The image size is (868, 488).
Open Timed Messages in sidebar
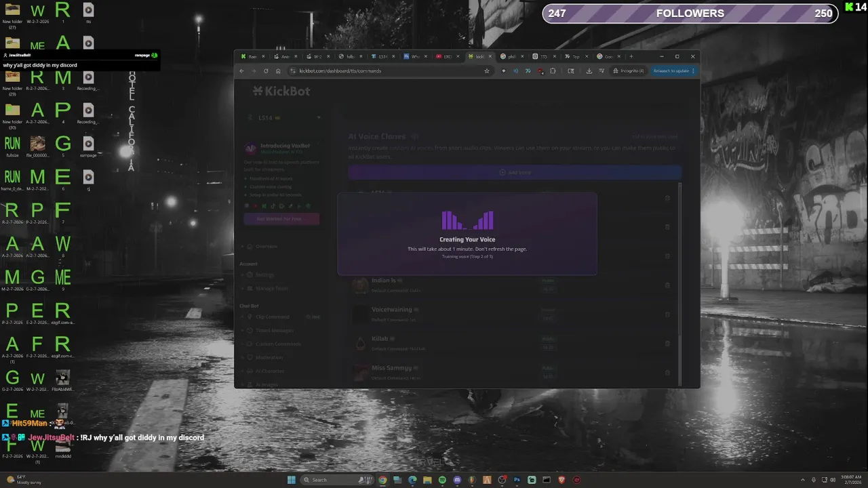(x=275, y=330)
